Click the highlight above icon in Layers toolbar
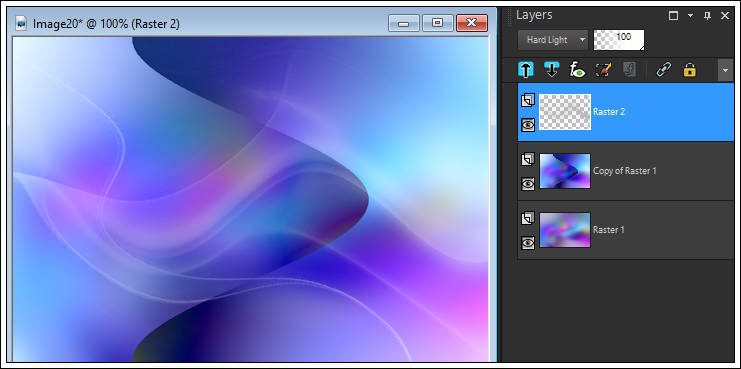This screenshot has width=741, height=369. (526, 70)
